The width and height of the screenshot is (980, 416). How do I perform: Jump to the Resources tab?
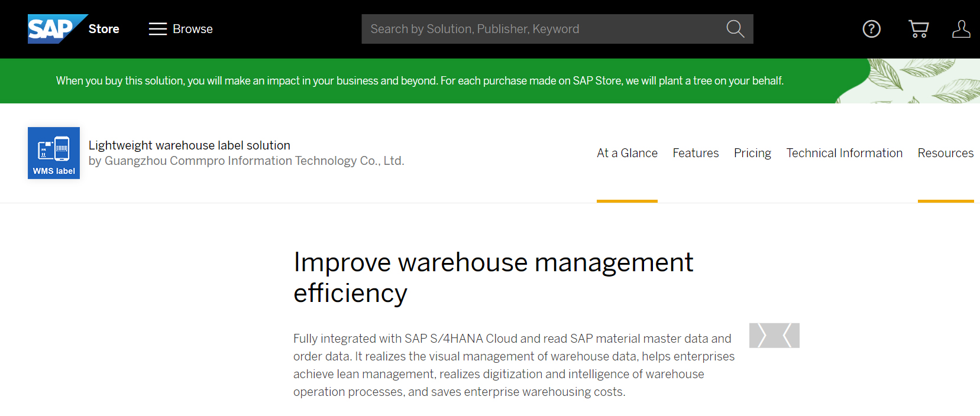pyautogui.click(x=945, y=153)
